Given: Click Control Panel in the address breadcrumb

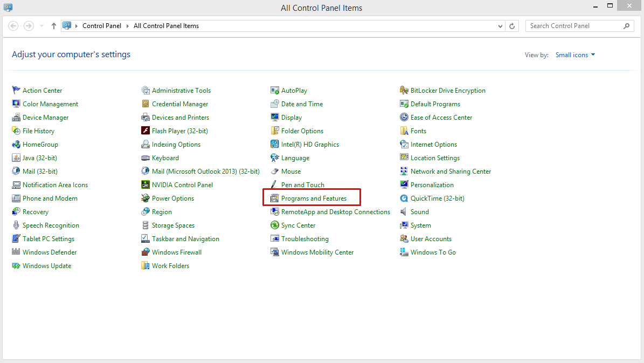Looking at the screenshot, I should 102,26.
